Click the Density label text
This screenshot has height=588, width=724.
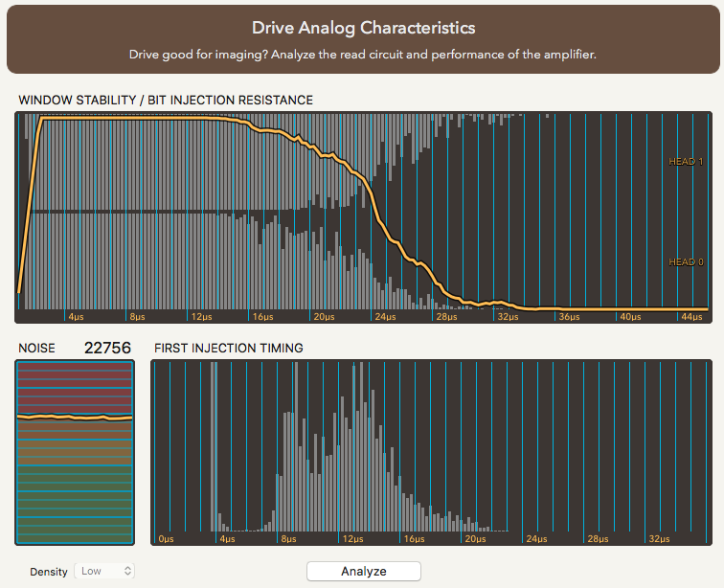[x=49, y=572]
